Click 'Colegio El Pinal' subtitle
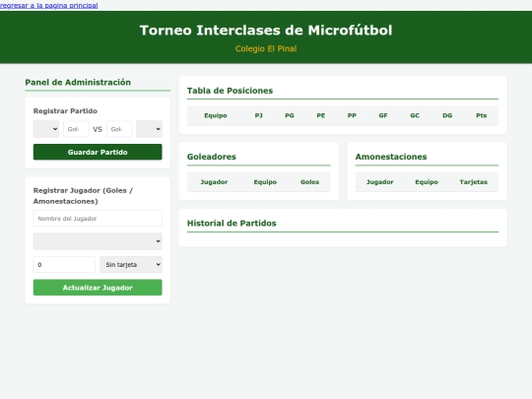Image resolution: width=532 pixels, height=399 pixels. click(266, 49)
